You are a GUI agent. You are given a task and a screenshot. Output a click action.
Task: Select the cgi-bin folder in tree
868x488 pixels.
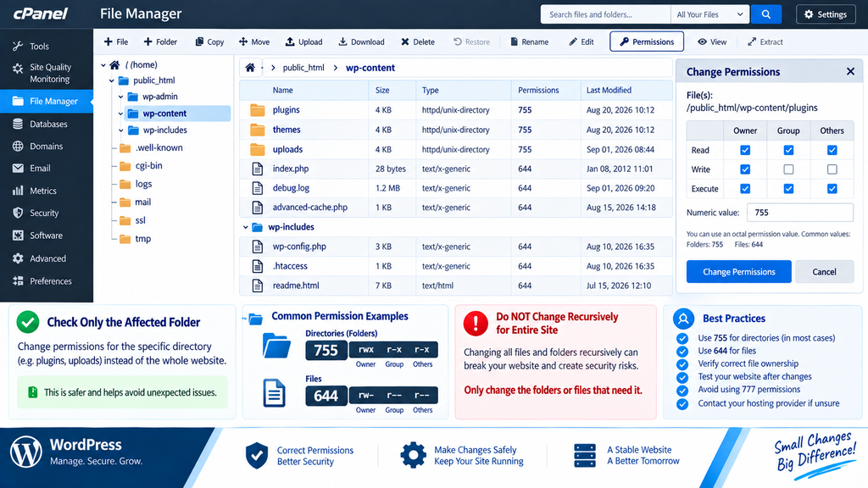(142, 165)
